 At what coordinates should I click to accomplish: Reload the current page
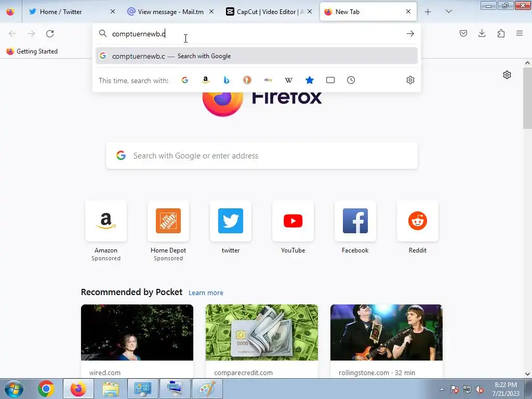[50, 34]
